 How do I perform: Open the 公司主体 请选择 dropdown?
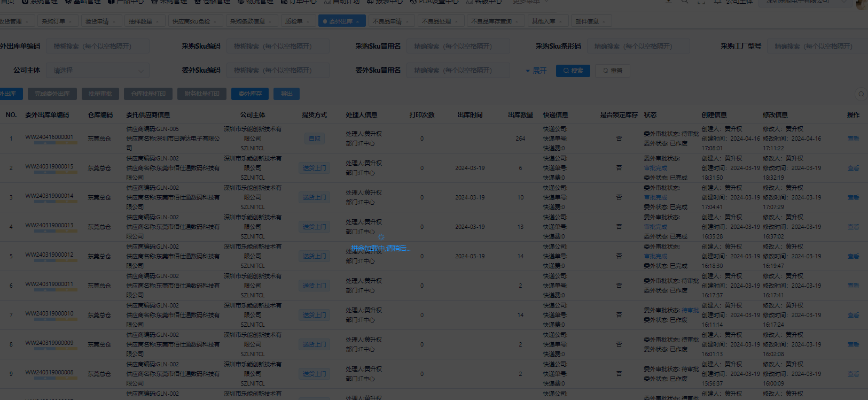coord(99,71)
